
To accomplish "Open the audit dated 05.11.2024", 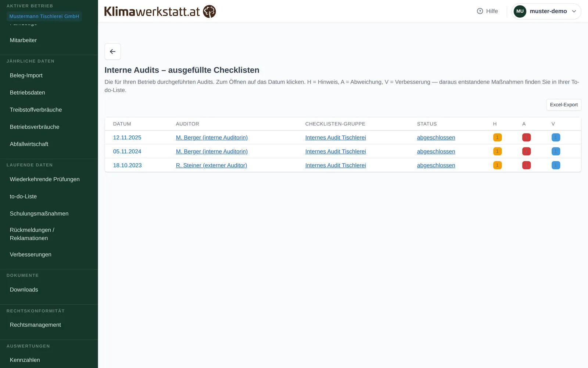I will click(x=127, y=151).
